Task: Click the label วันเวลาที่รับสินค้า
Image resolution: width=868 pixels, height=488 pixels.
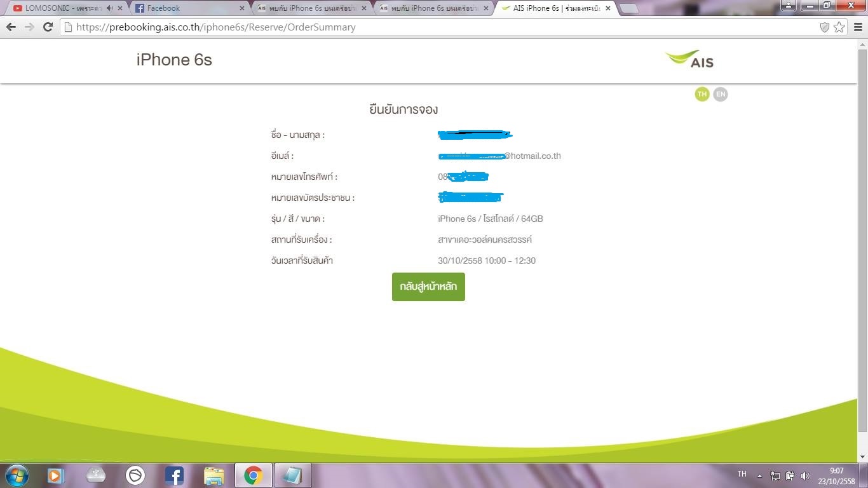Action: point(302,261)
